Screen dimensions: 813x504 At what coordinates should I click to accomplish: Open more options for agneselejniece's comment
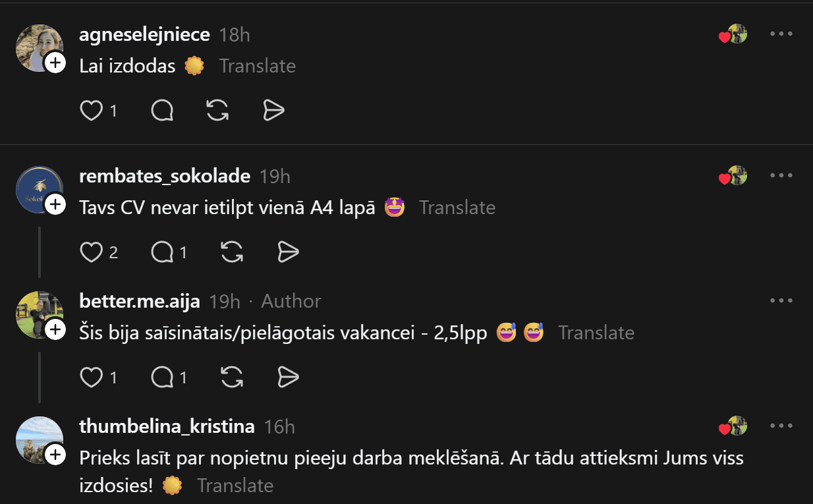pos(781,34)
